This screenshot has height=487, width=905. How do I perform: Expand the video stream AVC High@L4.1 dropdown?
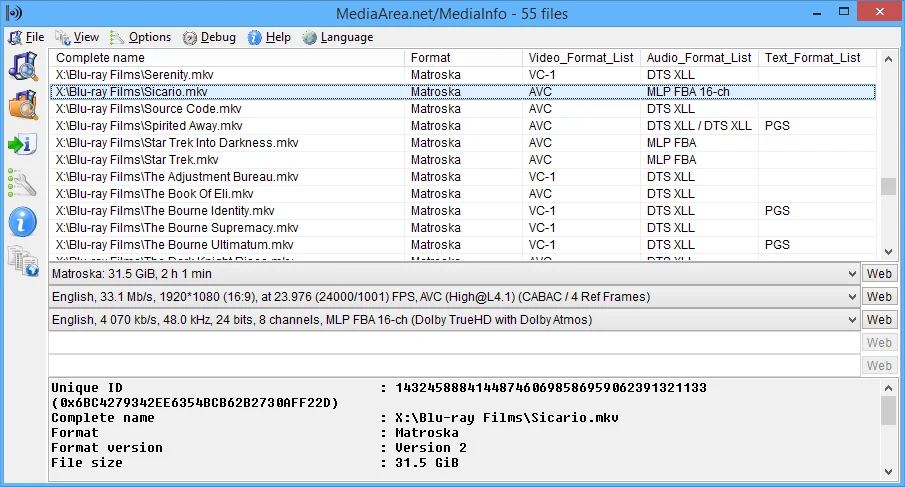point(852,297)
